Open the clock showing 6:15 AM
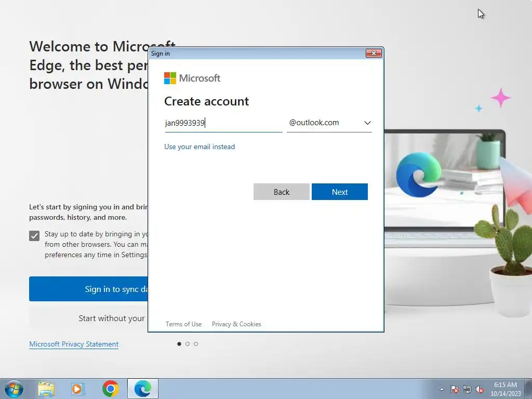Image resolution: width=532 pixels, height=399 pixels. [x=505, y=389]
